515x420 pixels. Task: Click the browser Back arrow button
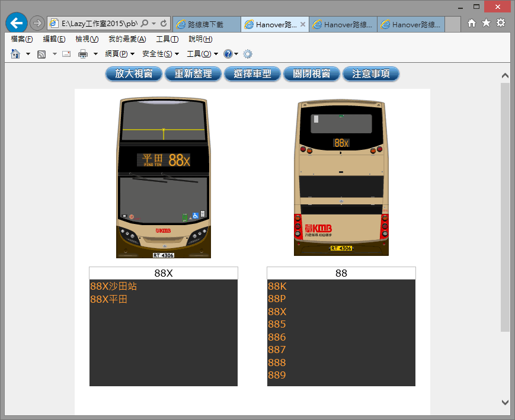(17, 23)
